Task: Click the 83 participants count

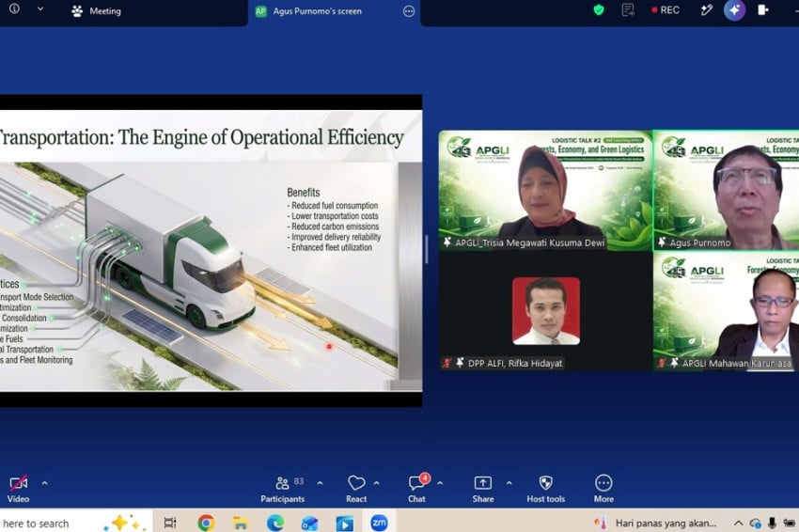Action: 299,481
